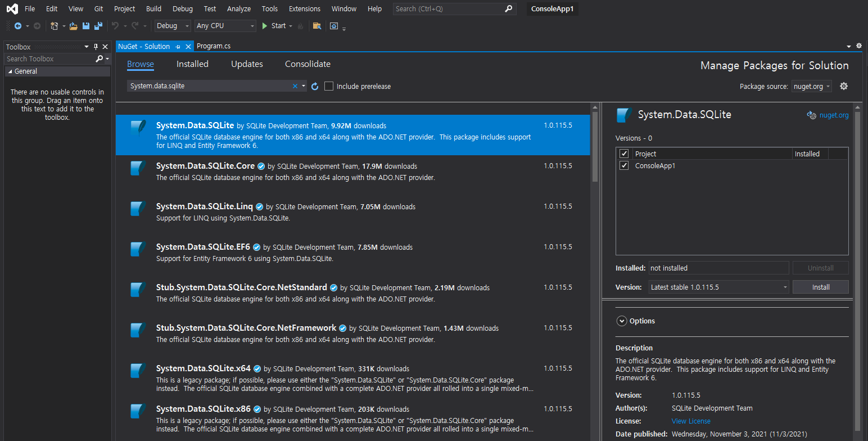Click the large package icon in the details pane

click(x=624, y=115)
